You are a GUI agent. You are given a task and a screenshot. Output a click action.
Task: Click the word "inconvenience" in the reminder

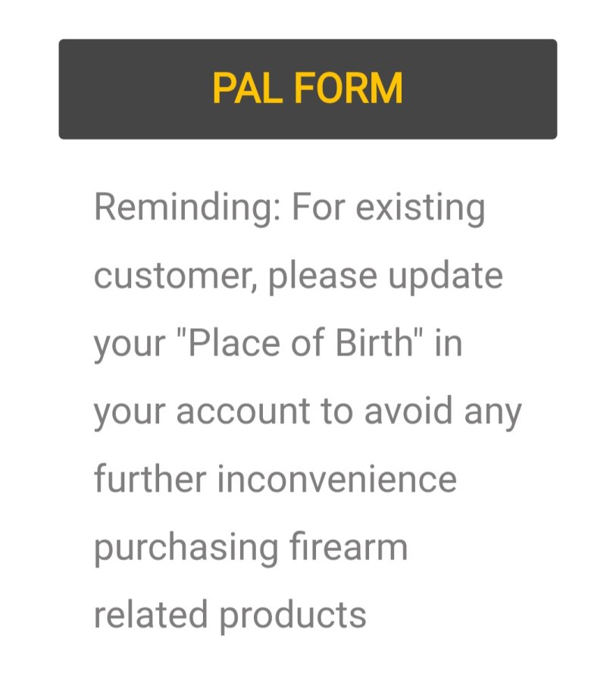pos(340,479)
